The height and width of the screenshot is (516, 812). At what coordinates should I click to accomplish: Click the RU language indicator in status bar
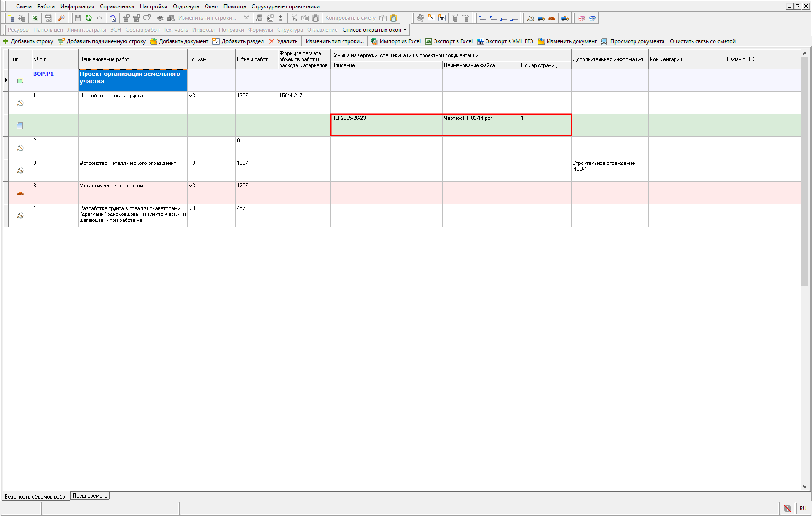pos(803,509)
